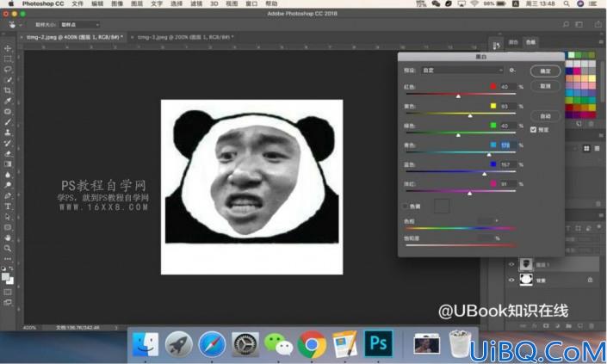Switch to the timg-2.jpeg @ 200% tab
Viewport: 607px width, 364px height.
(185, 37)
